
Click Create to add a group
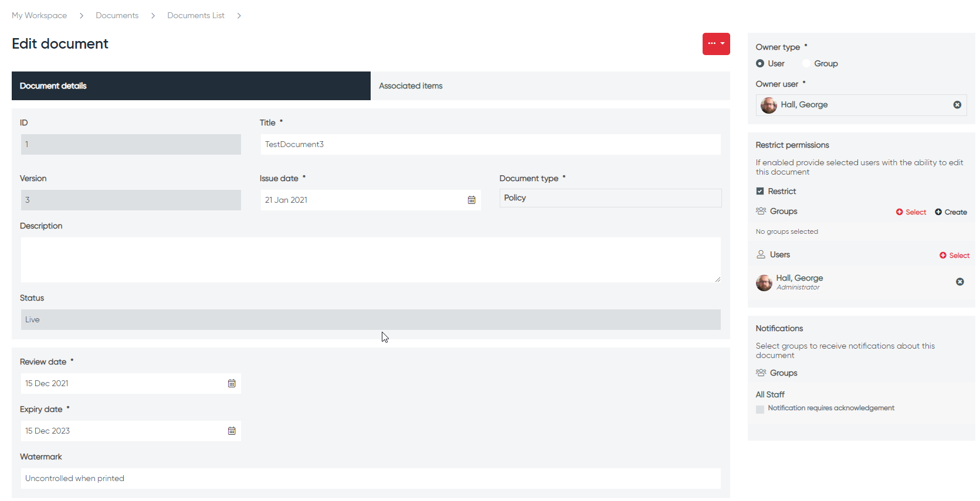[x=951, y=212]
